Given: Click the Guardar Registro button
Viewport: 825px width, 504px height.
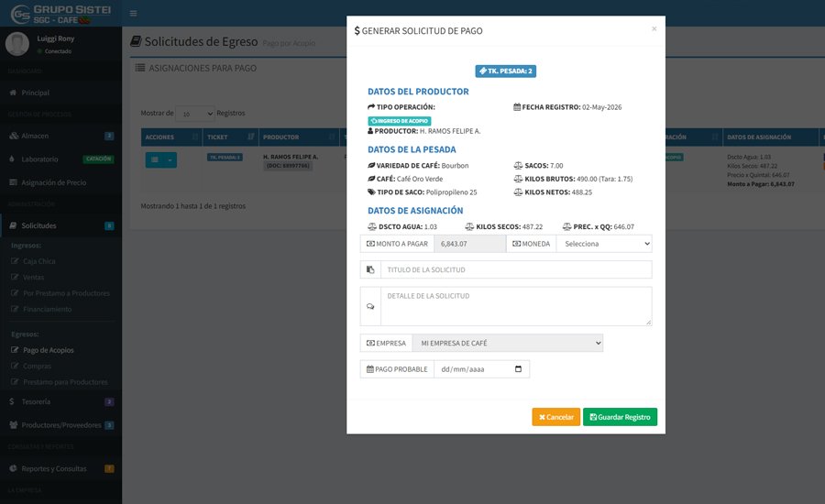Looking at the screenshot, I should [620, 417].
